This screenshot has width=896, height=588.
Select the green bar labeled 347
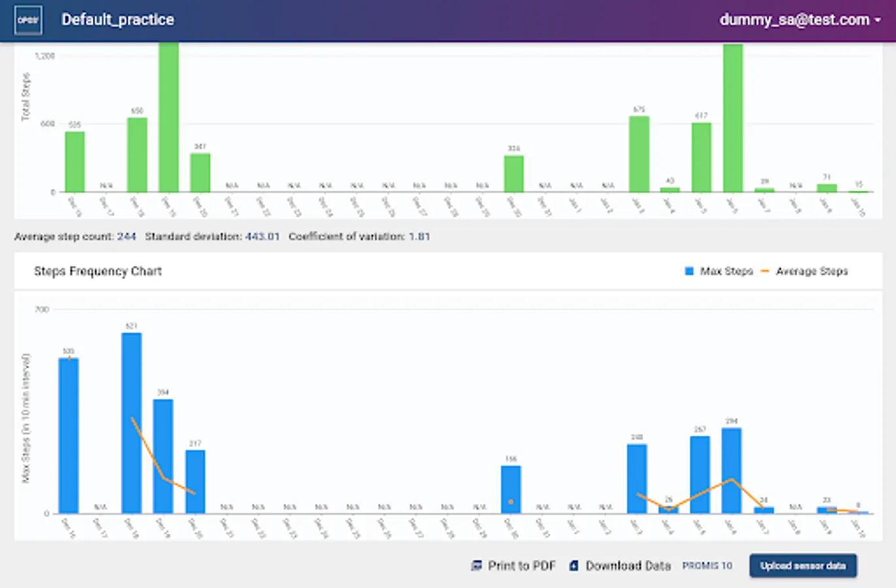200,172
